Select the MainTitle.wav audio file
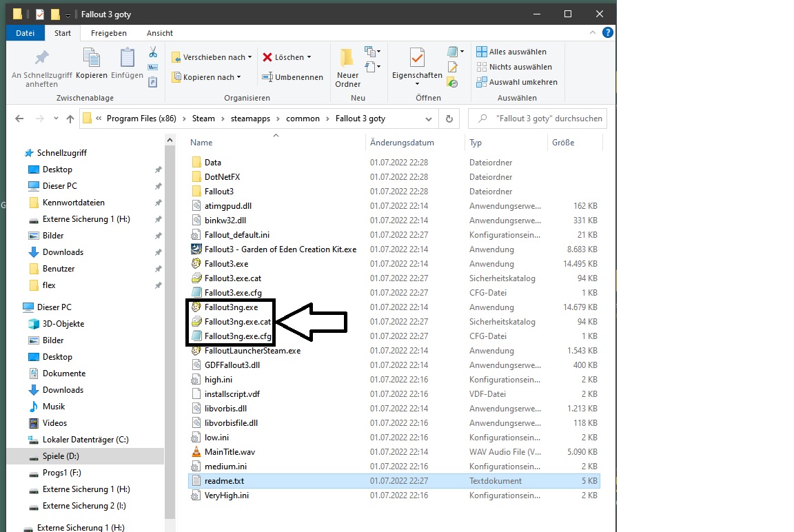Screen dimensions: 794x532 (230, 452)
